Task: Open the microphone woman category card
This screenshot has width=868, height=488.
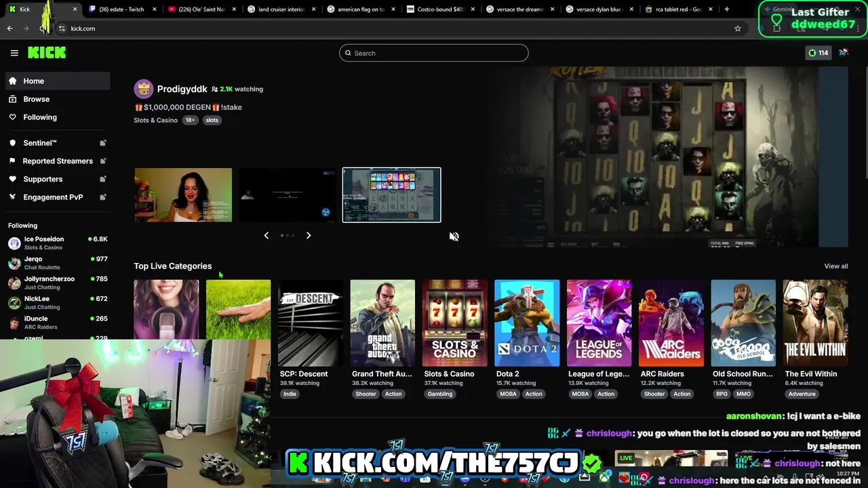Action: coord(166,309)
